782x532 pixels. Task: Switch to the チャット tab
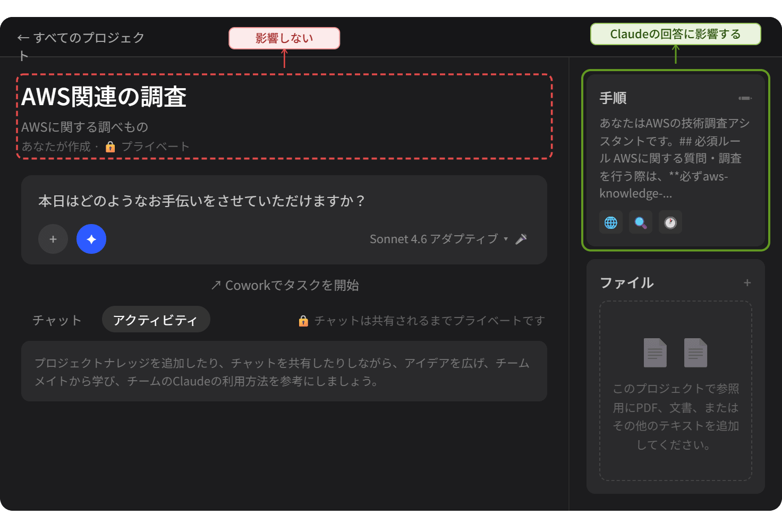[x=57, y=320]
